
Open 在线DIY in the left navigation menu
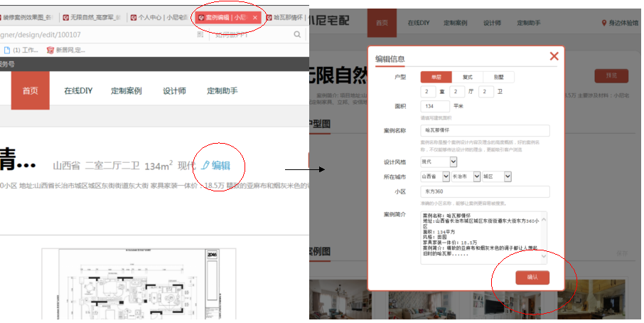pos(78,91)
